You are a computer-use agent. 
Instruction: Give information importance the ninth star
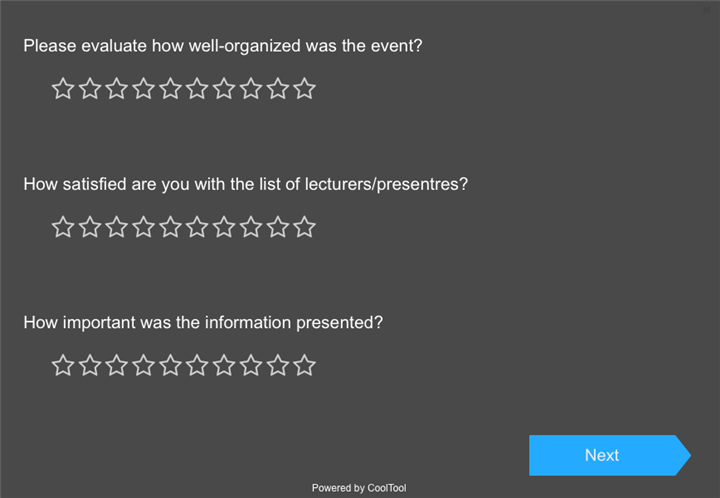coord(279,365)
